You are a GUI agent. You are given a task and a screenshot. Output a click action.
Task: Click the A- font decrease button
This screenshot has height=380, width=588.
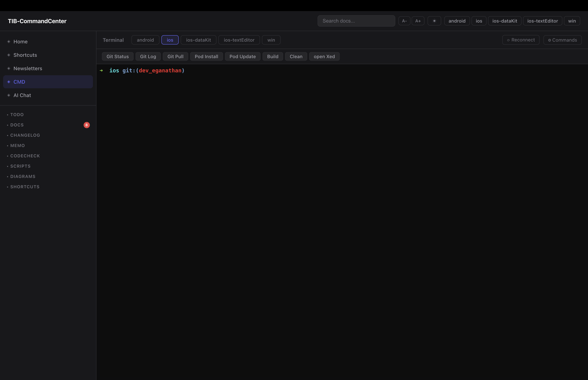[404, 21]
